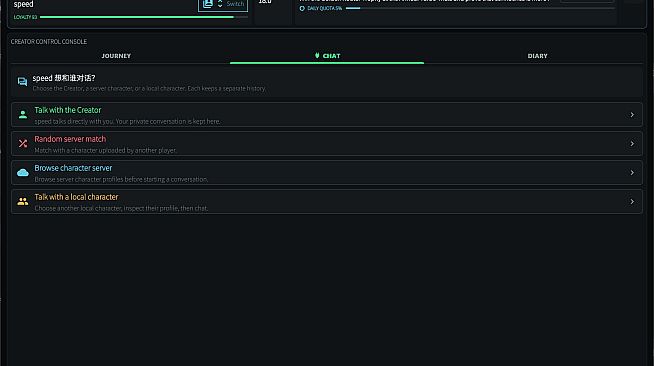
Task: Click the profile card icon in Switch button
Action: click(208, 4)
